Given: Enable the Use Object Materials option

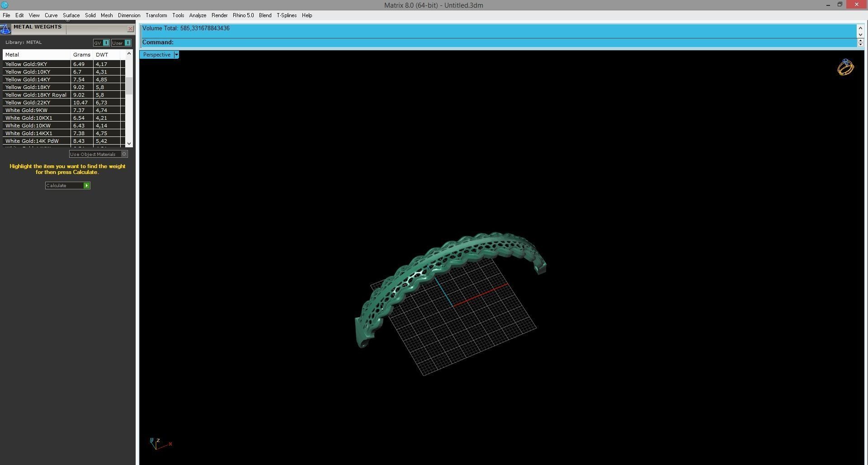Looking at the screenshot, I should [x=124, y=154].
